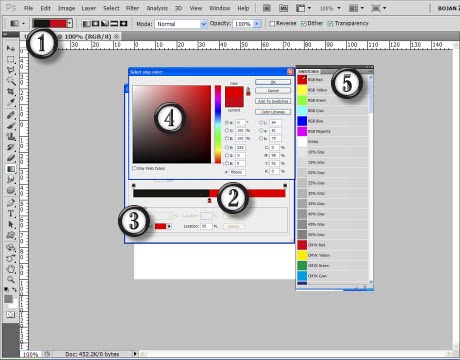460x360 pixels.
Task: Select the Zoom magnifier tool
Action: click(11, 279)
